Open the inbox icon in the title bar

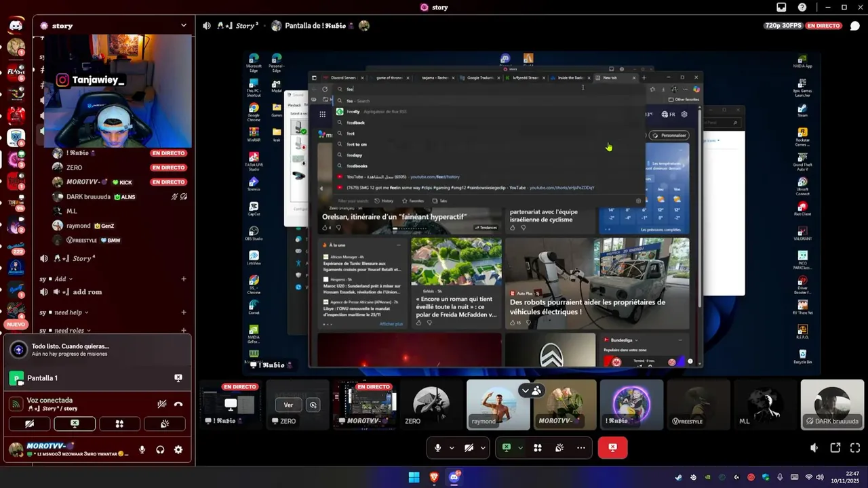pyautogui.click(x=781, y=7)
